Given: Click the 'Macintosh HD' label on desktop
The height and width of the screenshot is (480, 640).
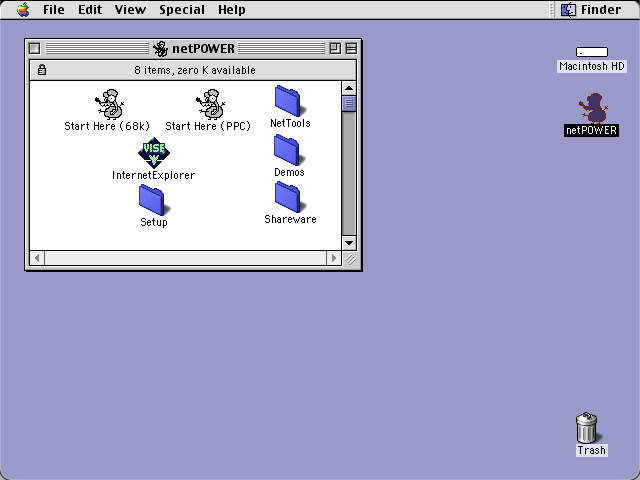Looking at the screenshot, I should pos(592,66).
